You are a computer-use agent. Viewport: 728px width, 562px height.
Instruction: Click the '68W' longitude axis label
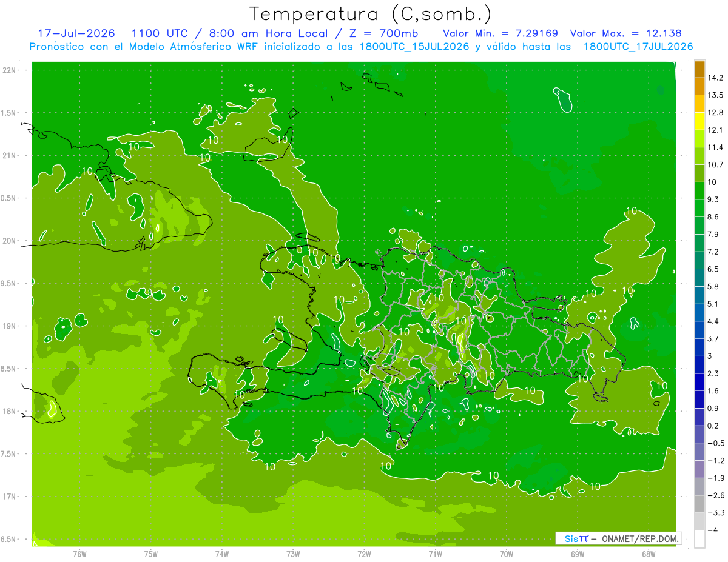pyautogui.click(x=648, y=554)
